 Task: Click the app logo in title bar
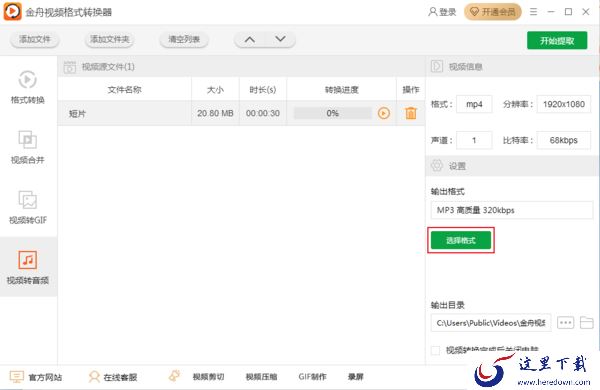click(x=13, y=11)
